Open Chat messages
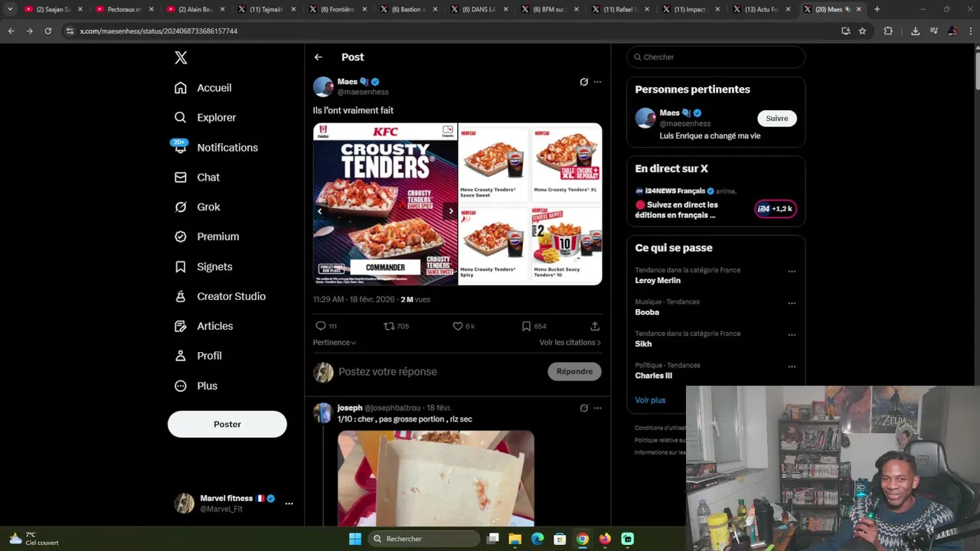The width and height of the screenshot is (980, 551). (197, 178)
